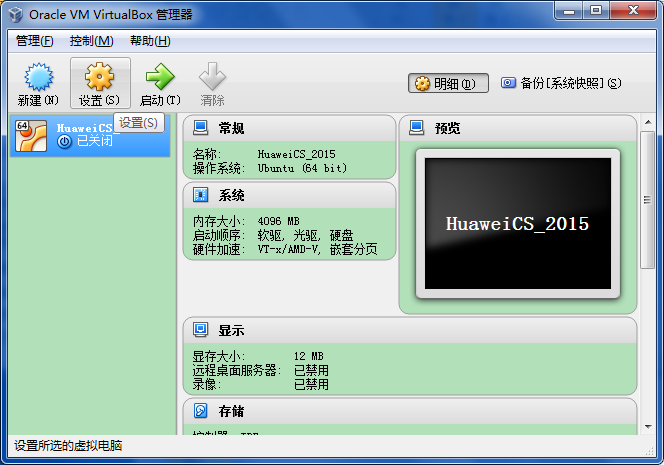
Task: Open the 帮助(H) menu
Action: pyautogui.click(x=150, y=41)
